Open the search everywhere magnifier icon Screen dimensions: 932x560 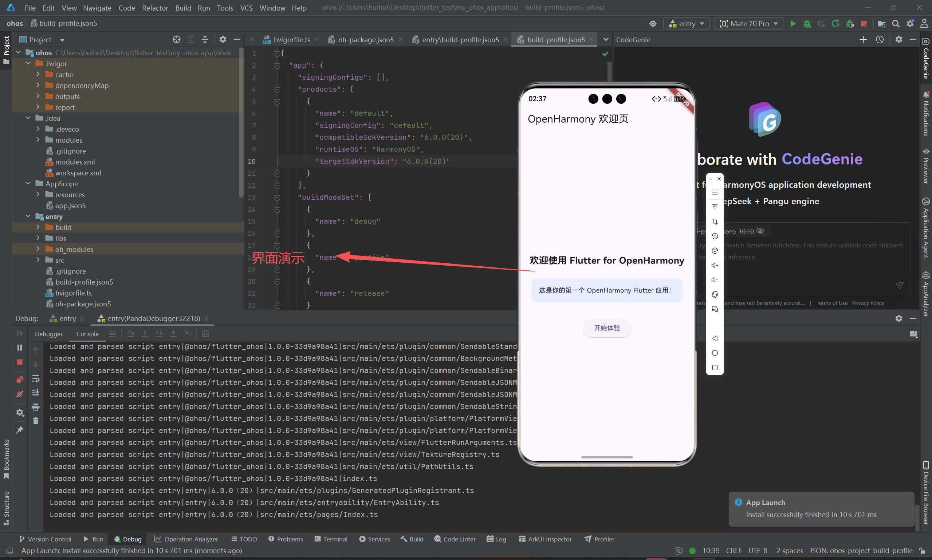pos(896,24)
